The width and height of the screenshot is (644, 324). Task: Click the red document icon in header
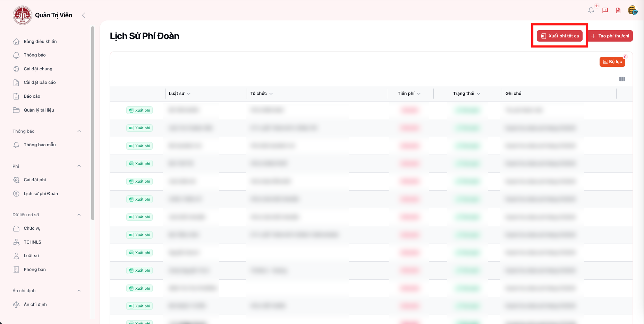click(618, 10)
